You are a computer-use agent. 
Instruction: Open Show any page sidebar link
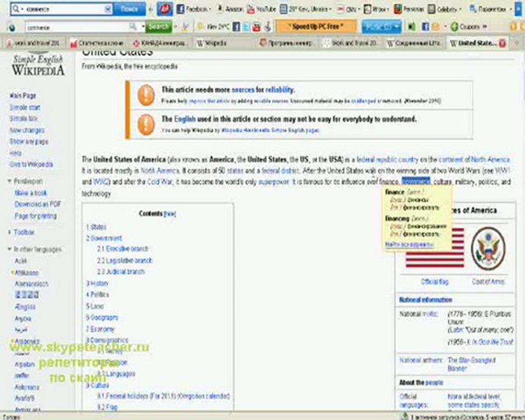tap(29, 142)
